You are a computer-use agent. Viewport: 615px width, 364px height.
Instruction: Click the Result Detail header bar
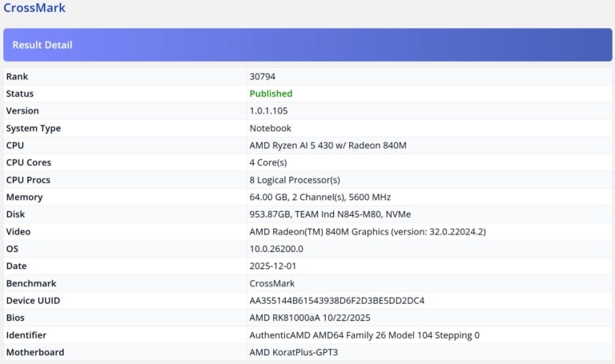(307, 45)
